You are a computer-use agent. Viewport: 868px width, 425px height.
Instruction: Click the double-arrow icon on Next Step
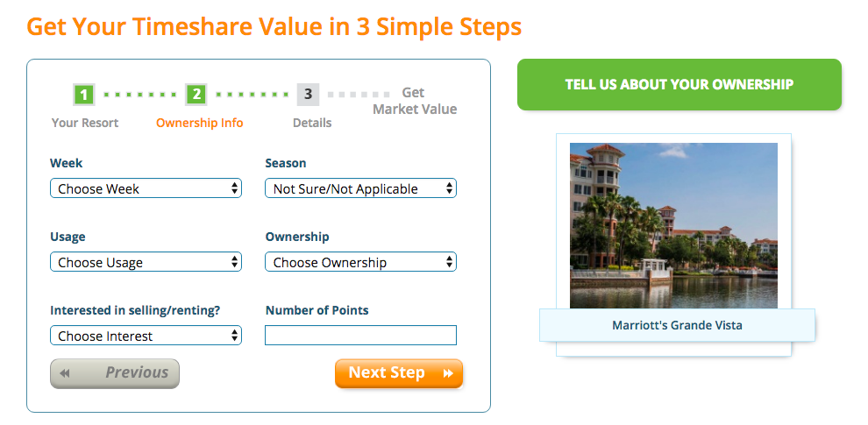coord(448,373)
